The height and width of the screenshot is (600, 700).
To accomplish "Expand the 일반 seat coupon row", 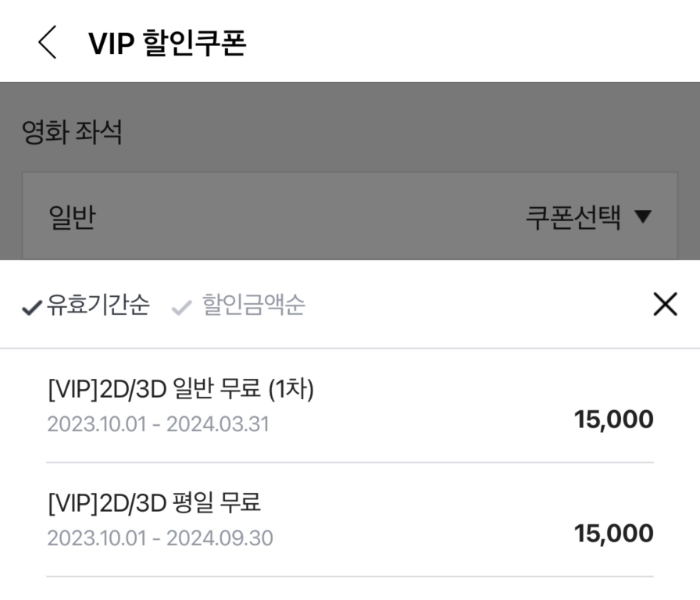I will (x=349, y=218).
